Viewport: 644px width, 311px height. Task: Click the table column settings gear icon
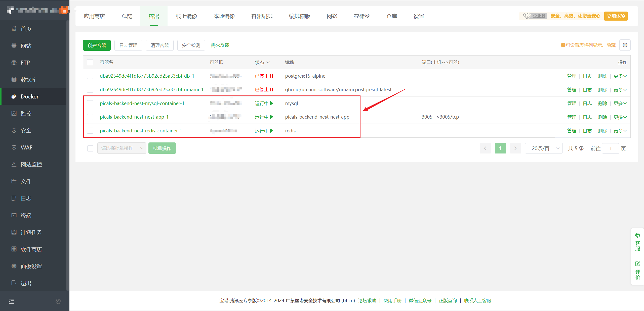pyautogui.click(x=625, y=45)
